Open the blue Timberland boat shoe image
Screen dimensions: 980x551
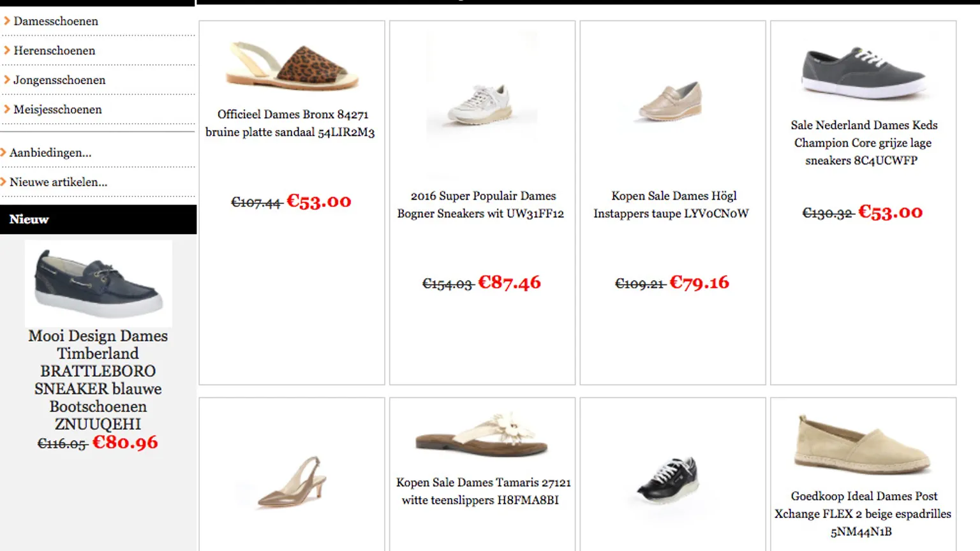(98, 284)
